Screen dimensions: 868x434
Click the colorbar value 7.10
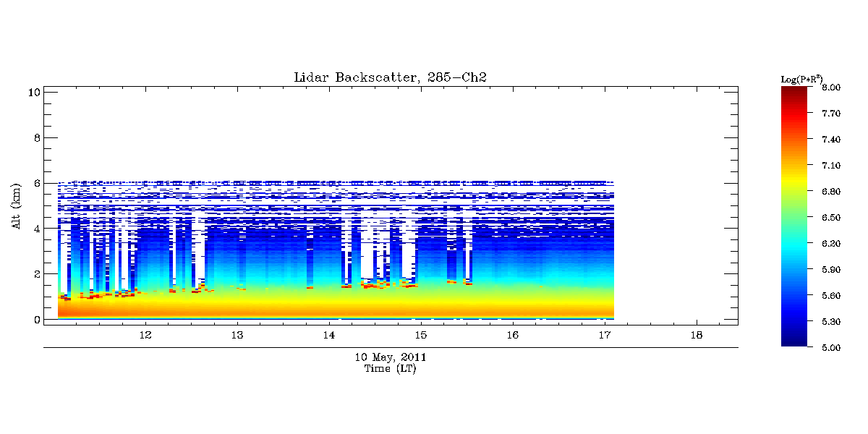(832, 166)
